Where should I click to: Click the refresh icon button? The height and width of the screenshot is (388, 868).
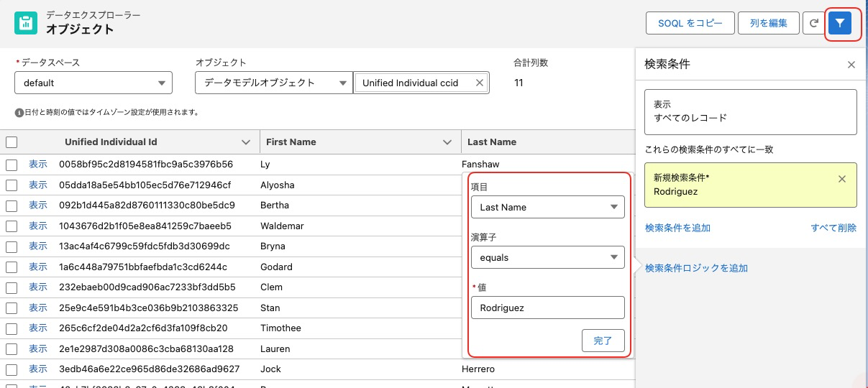pyautogui.click(x=814, y=23)
